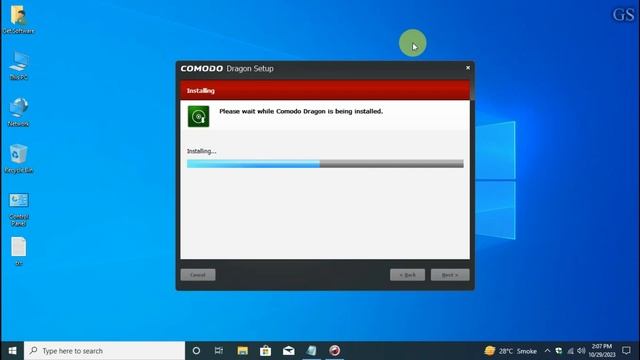Select the Control Panel desktop icon
Screen dimensions: 640x360
19,209
